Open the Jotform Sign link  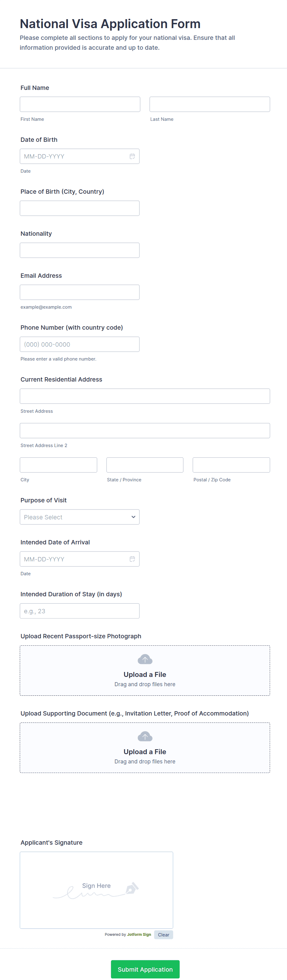pos(139,934)
